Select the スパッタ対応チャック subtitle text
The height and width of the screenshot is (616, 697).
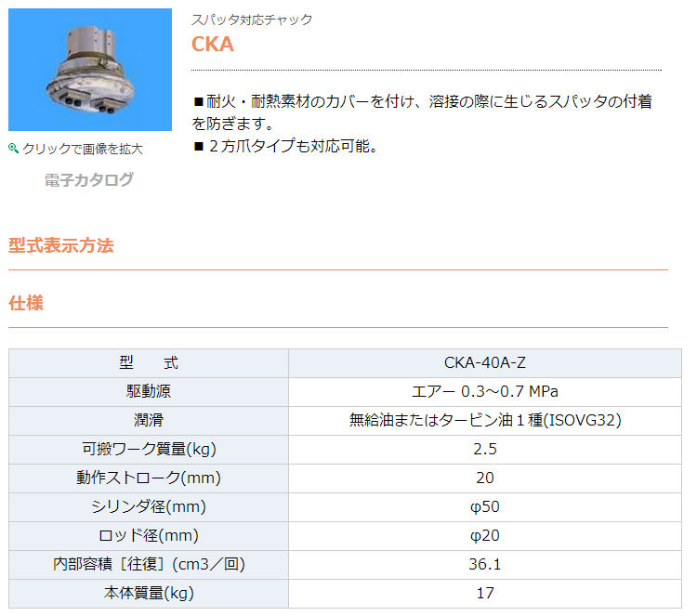pyautogui.click(x=252, y=20)
